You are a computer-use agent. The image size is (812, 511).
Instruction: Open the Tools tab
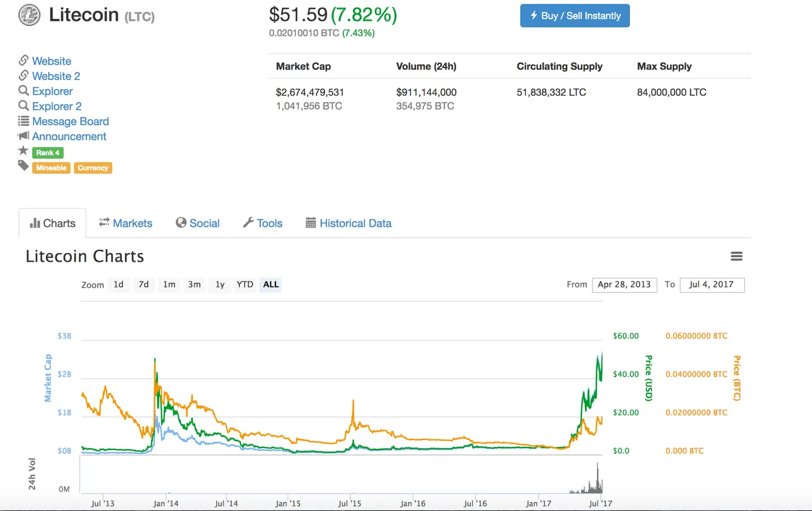(263, 223)
